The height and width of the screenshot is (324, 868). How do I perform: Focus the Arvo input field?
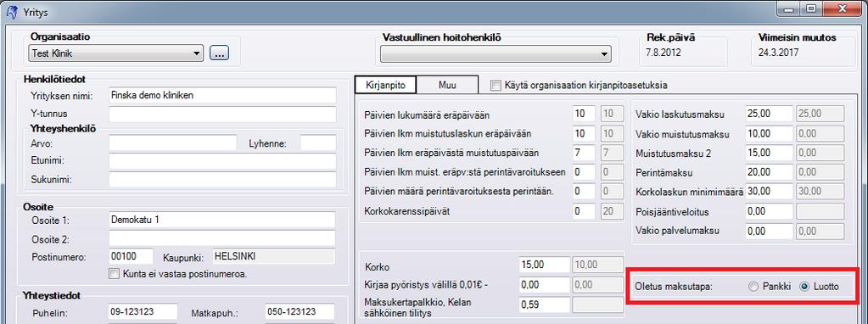[x=173, y=143]
